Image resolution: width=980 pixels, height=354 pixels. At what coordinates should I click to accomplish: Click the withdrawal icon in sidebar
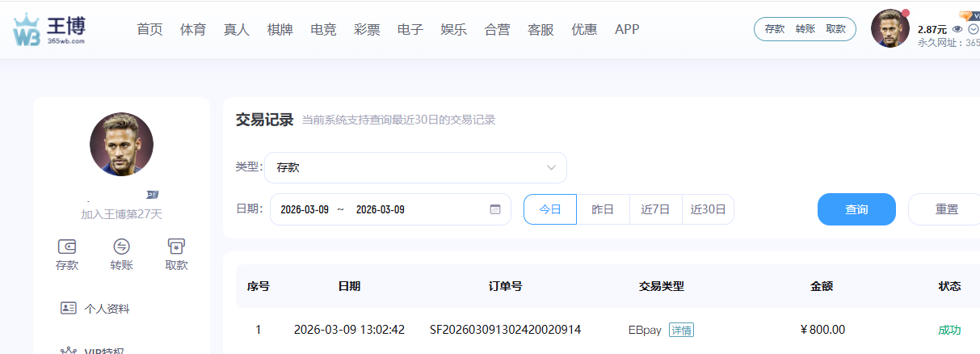click(176, 247)
